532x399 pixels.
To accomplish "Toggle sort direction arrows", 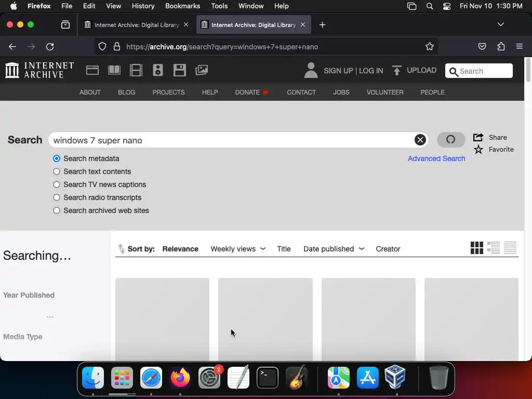I will point(121,249).
